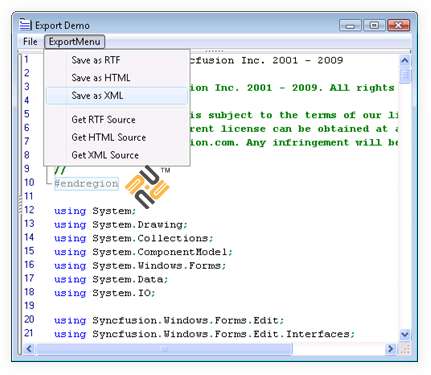This screenshot has height=375, width=431.
Task: Click the size grip corner of editor
Action: 405,349
